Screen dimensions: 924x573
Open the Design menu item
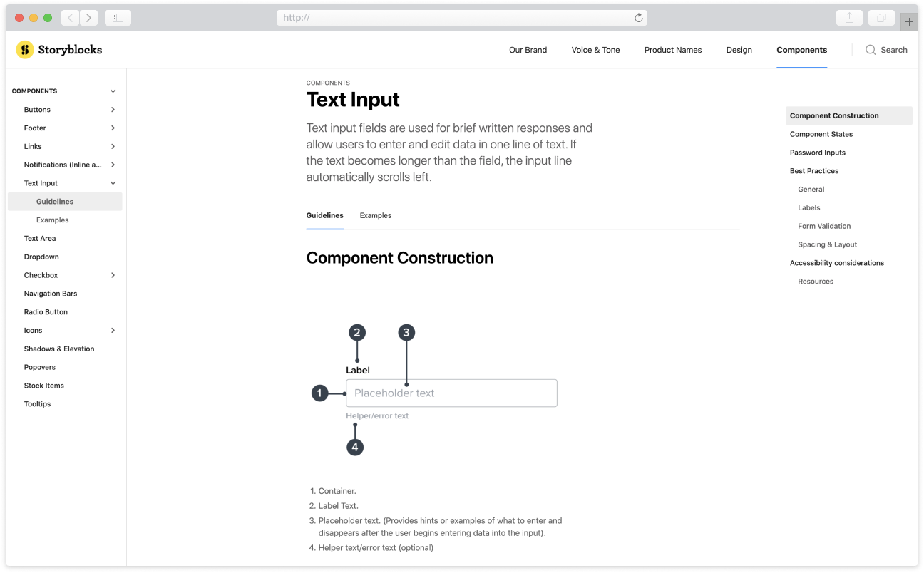(x=739, y=50)
